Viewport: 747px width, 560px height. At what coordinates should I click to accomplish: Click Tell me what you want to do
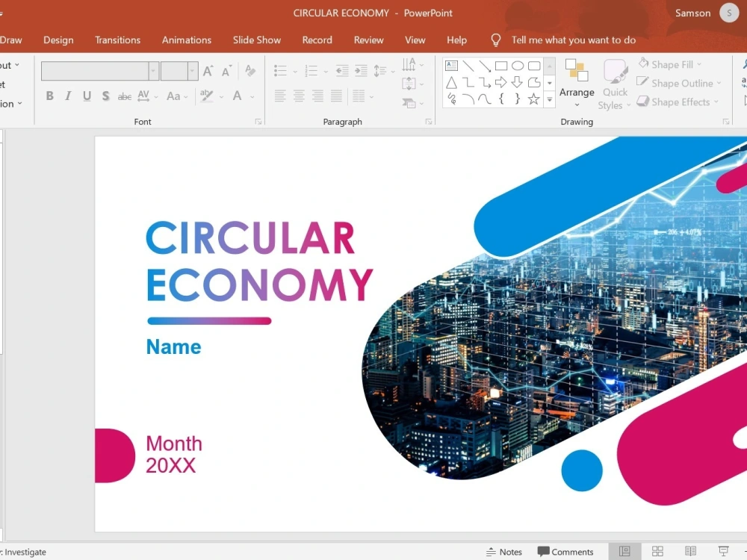click(574, 40)
